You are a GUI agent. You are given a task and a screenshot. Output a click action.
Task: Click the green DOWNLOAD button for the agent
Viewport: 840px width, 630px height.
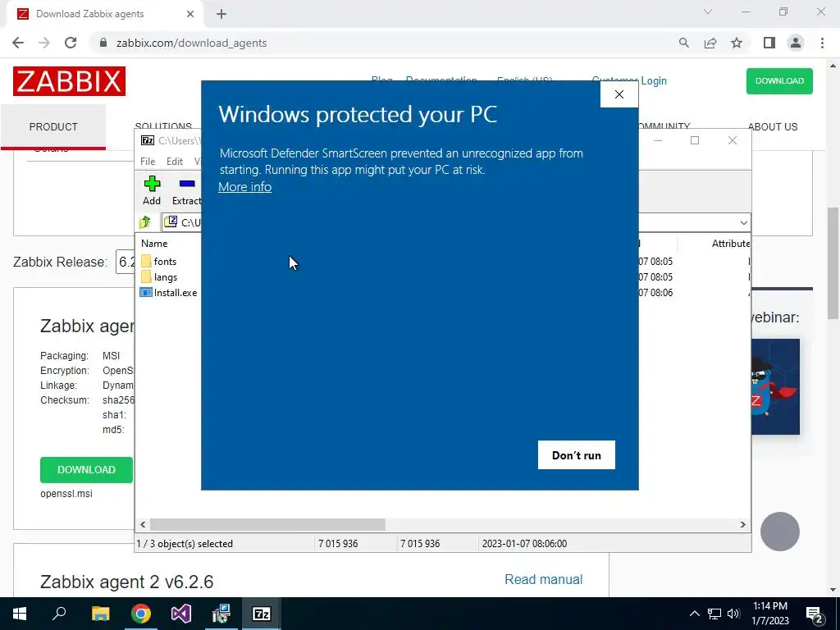86,470
